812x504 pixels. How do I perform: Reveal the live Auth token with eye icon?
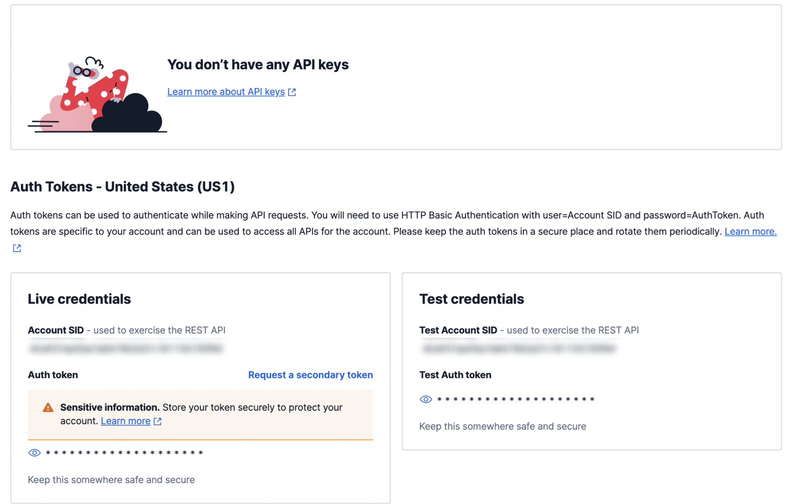tap(34, 453)
